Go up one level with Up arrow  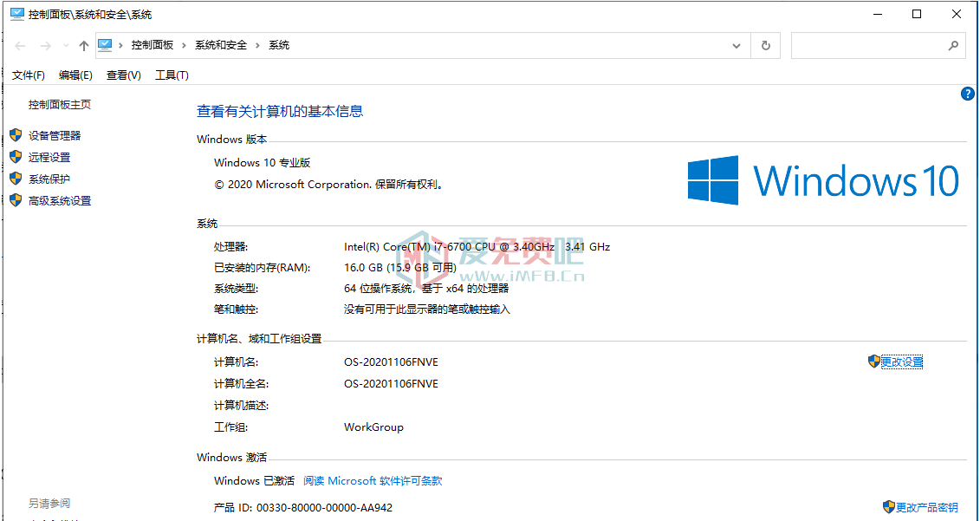[84, 46]
